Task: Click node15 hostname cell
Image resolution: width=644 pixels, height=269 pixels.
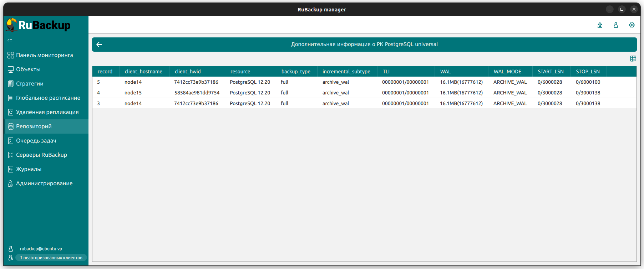Action: [x=133, y=93]
